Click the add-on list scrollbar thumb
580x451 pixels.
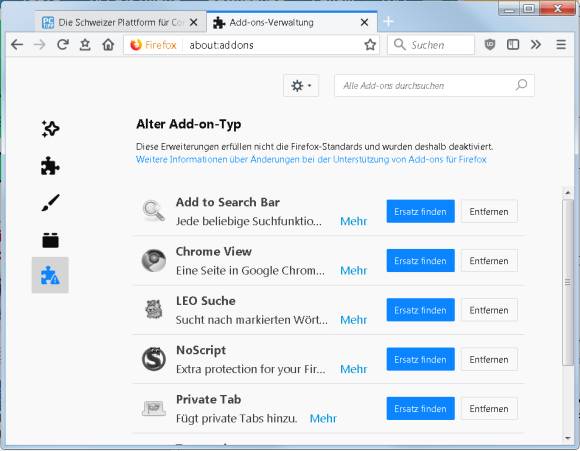coord(567,282)
